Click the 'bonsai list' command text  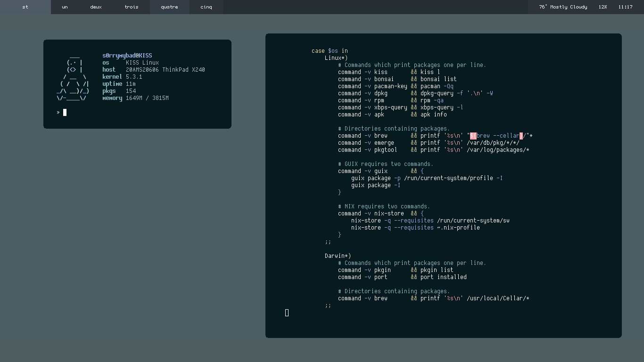pyautogui.click(x=438, y=79)
